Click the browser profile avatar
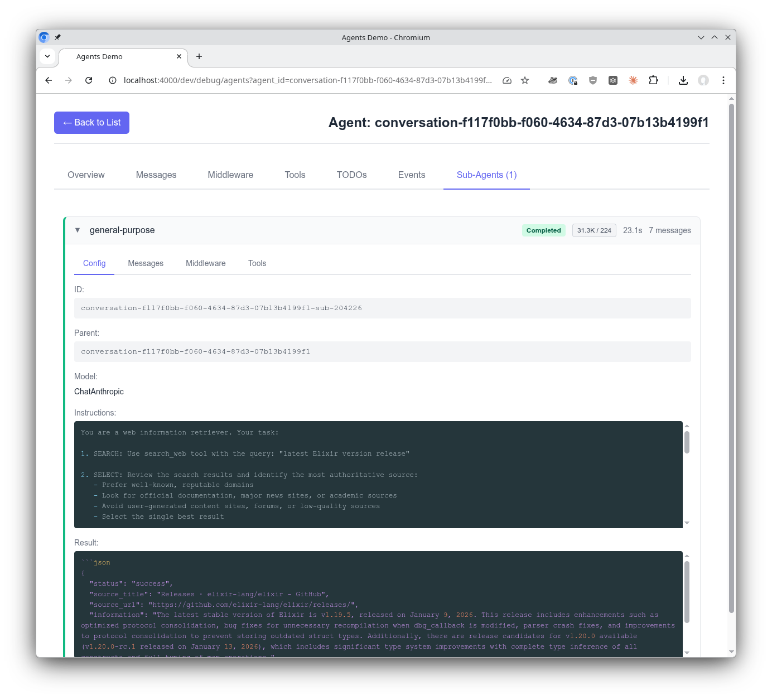Image resolution: width=772 pixels, height=700 pixels. (703, 80)
